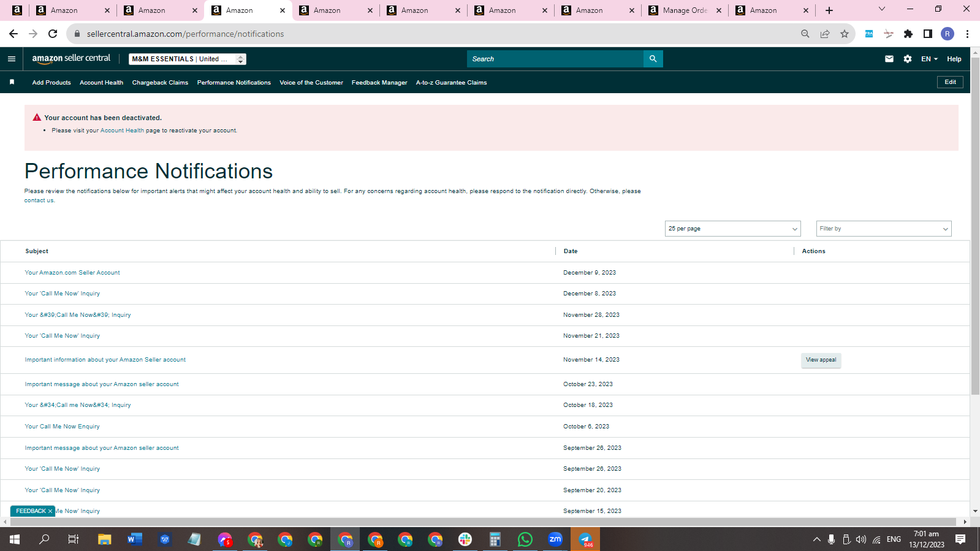Click the Edit navigation button
This screenshot has height=551, width=980.
click(950, 82)
